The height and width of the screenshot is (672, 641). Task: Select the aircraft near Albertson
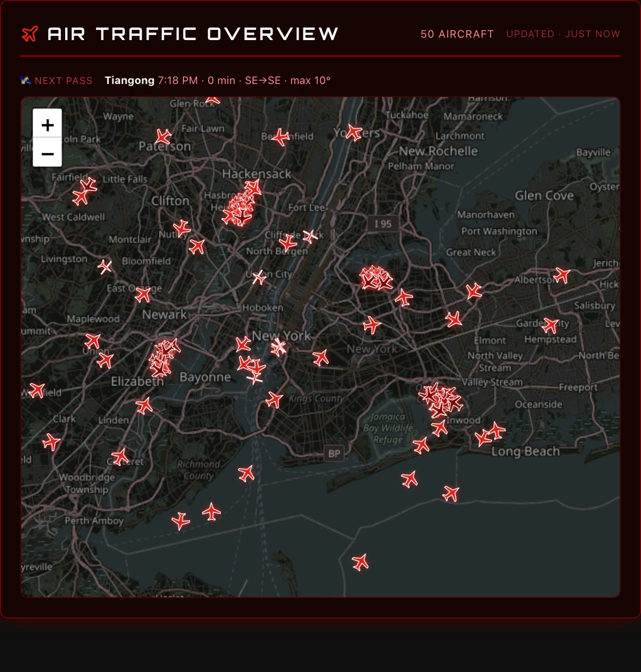tap(562, 275)
